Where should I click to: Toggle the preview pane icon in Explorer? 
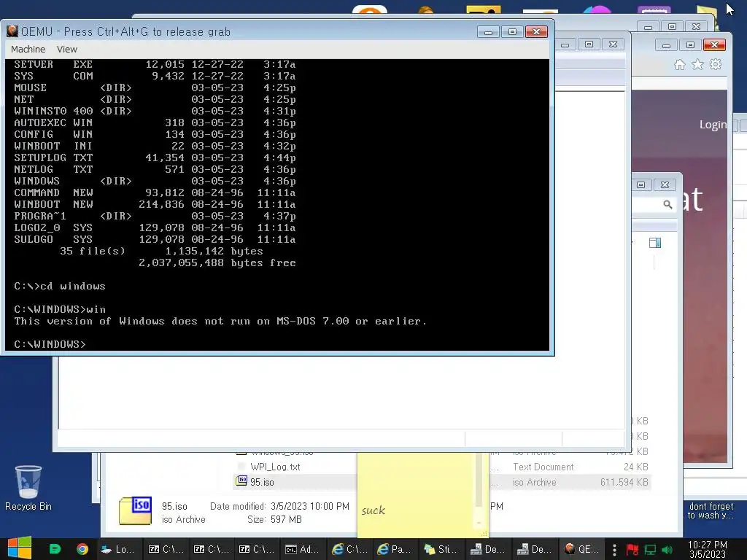click(x=655, y=243)
